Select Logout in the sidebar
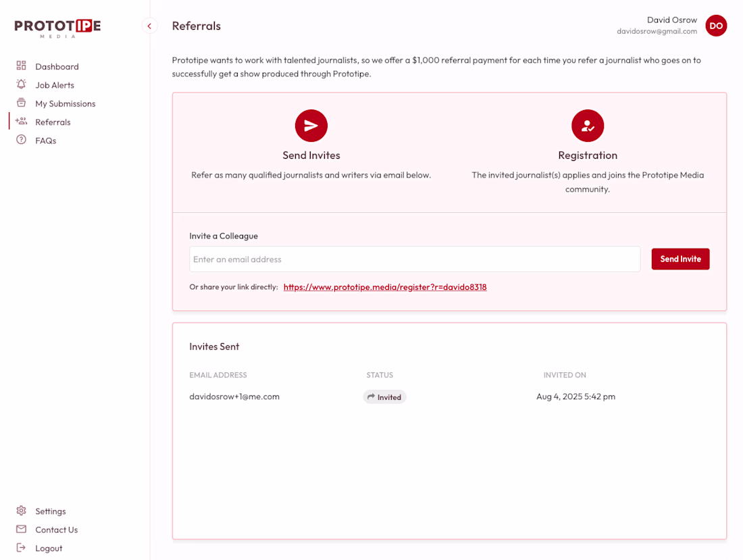 (49, 548)
